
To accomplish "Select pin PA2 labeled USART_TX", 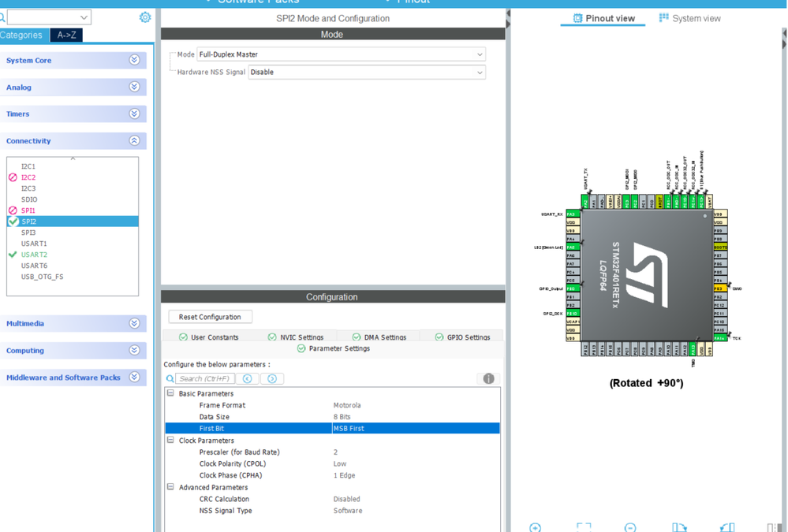I will click(585, 202).
